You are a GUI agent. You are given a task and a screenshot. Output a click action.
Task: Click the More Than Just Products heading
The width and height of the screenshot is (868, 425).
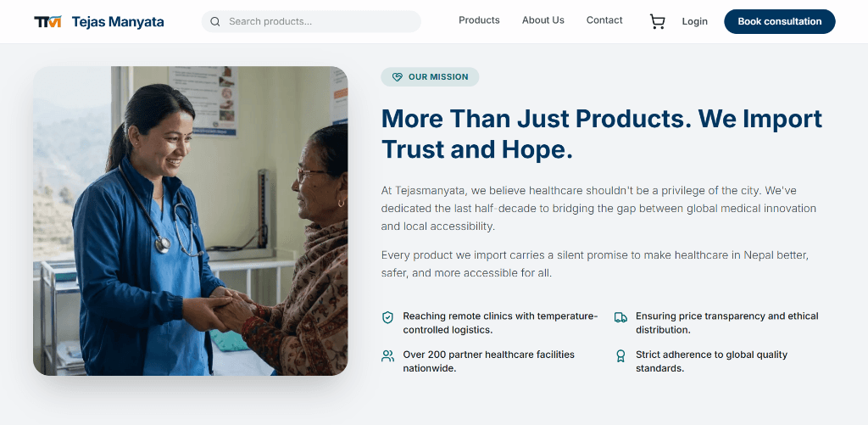602,133
